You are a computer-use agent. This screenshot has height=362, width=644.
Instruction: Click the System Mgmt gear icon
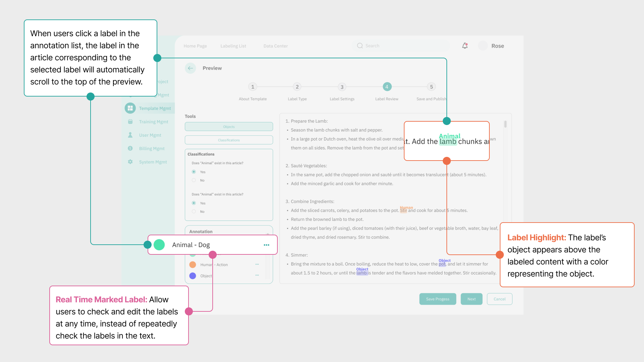coord(130,162)
